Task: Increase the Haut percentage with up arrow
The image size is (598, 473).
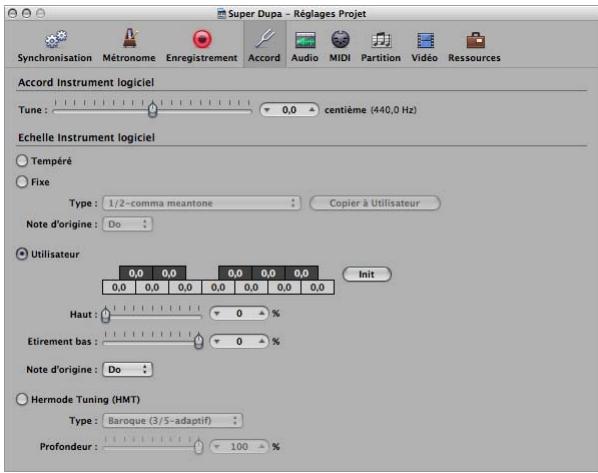Action: click(x=261, y=313)
